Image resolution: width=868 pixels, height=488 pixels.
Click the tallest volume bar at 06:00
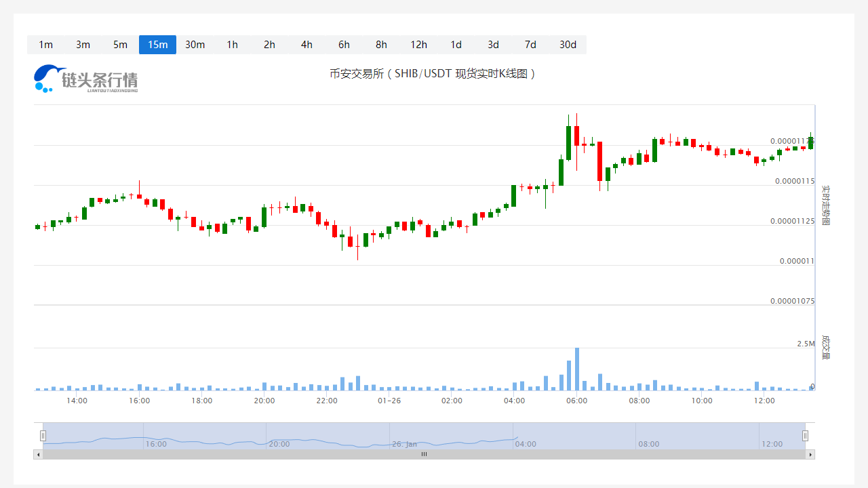point(577,369)
